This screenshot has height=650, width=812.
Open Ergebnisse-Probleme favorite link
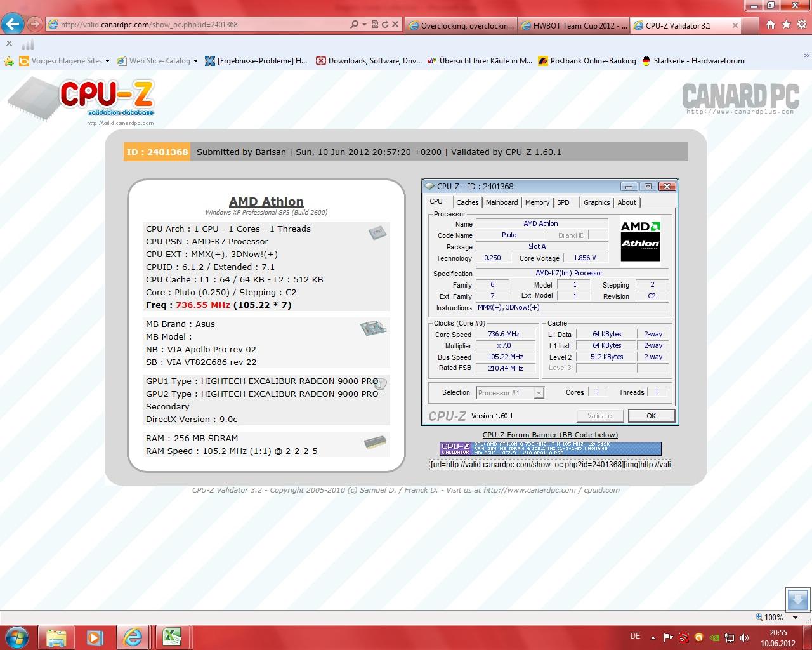(256, 61)
